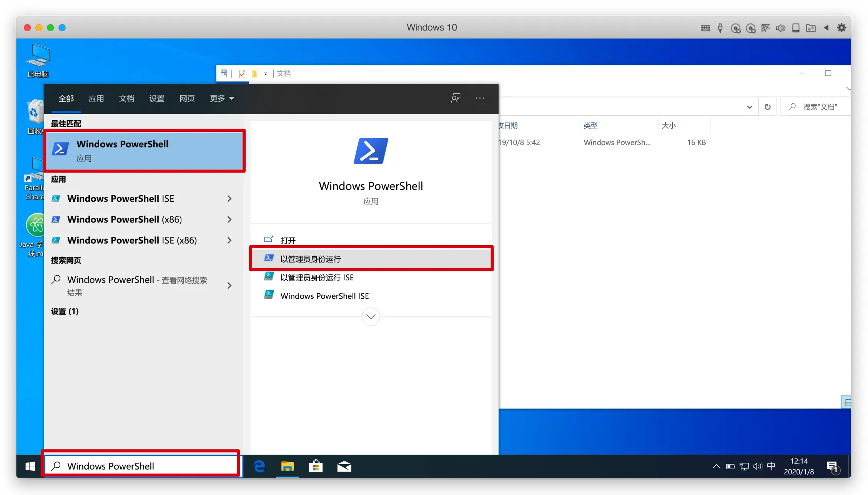Expand Explorer ribbon with chevron
Image resolution: width=868 pixels, height=495 pixels.
pyautogui.click(x=848, y=89)
